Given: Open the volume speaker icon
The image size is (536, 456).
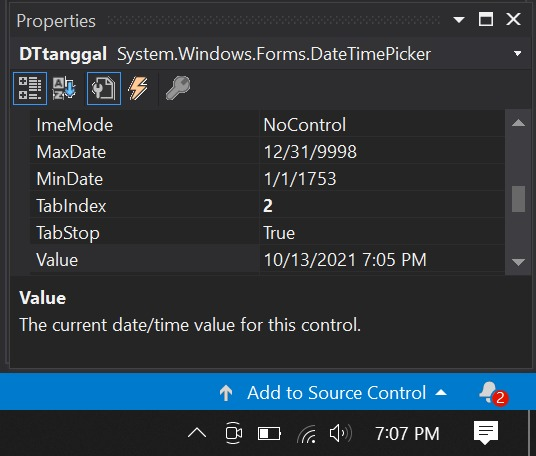Looking at the screenshot, I should (340, 433).
